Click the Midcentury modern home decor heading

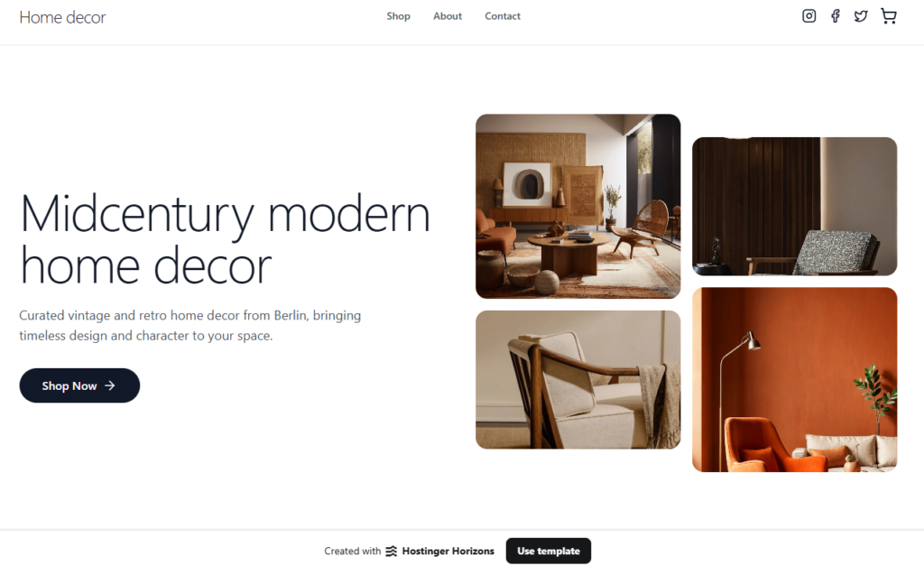tap(225, 239)
